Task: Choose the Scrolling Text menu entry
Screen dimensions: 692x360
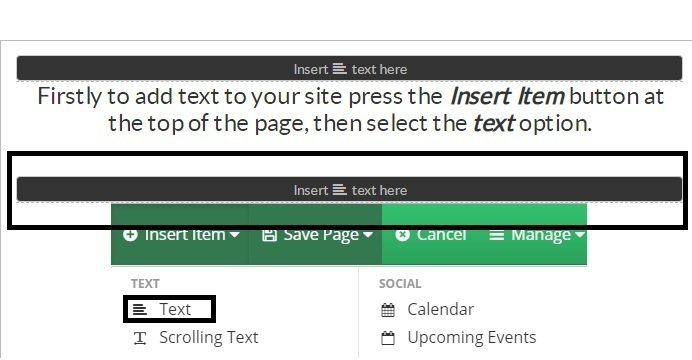Action: 209,338
